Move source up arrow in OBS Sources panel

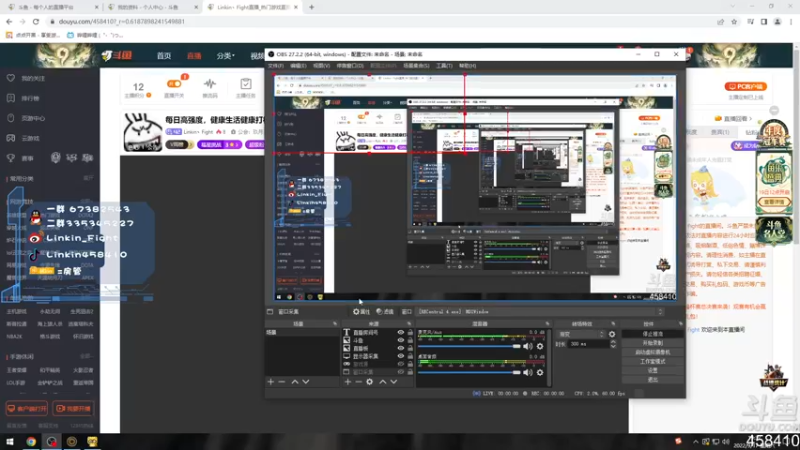(x=383, y=382)
